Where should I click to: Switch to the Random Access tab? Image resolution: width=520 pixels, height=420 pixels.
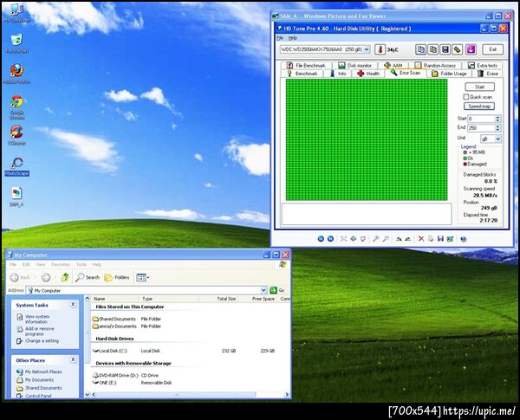[x=435, y=65]
